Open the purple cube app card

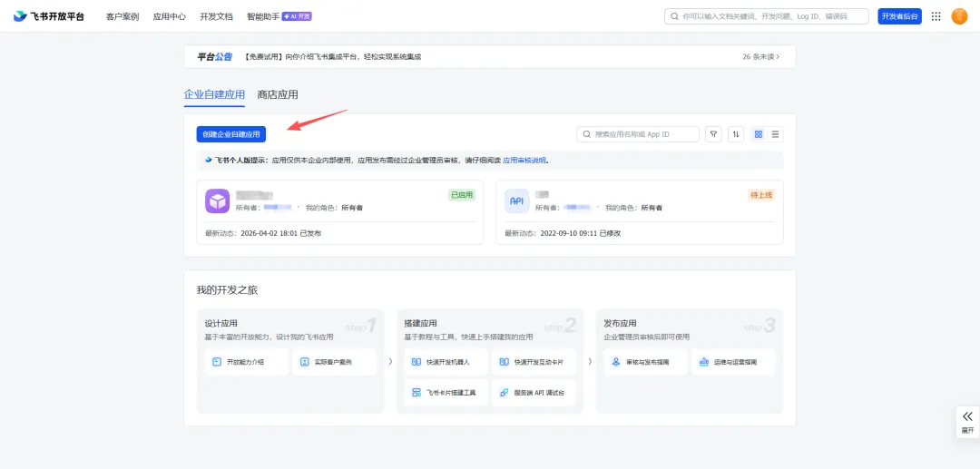(x=340, y=212)
